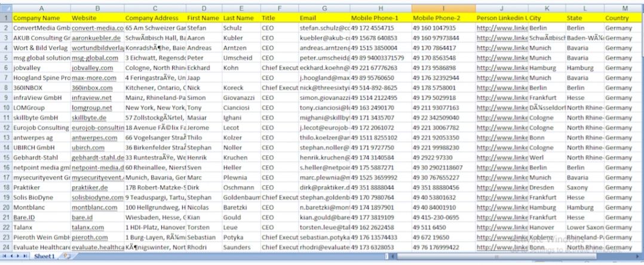The width and height of the screenshot is (644, 265).
Task: Select column M header
Action: [x=624, y=8]
